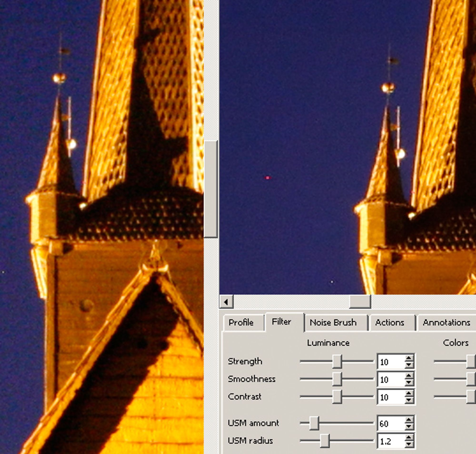Select the Filter tab

pyautogui.click(x=284, y=322)
